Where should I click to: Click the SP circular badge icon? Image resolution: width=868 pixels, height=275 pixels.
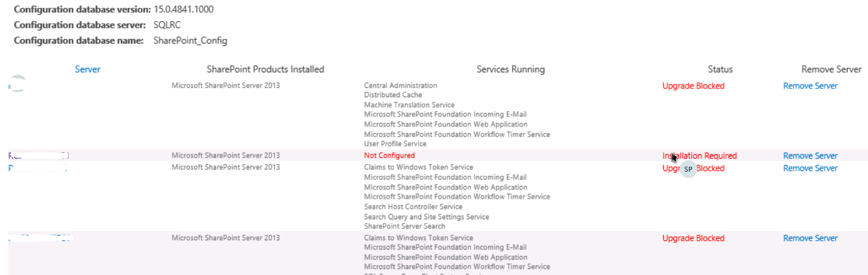688,169
